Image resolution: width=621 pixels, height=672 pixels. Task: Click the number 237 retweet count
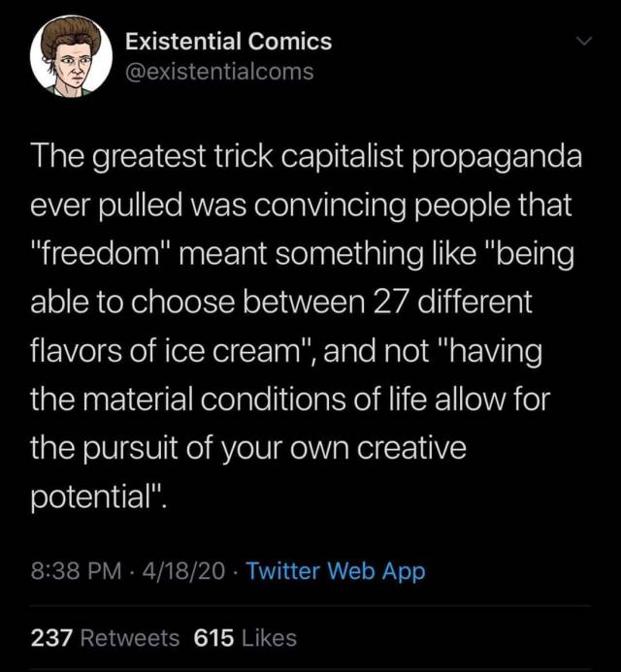(x=51, y=638)
